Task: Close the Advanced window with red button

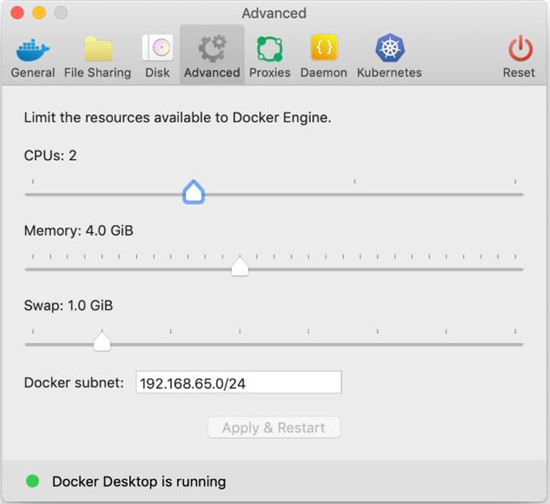Action: (x=17, y=13)
